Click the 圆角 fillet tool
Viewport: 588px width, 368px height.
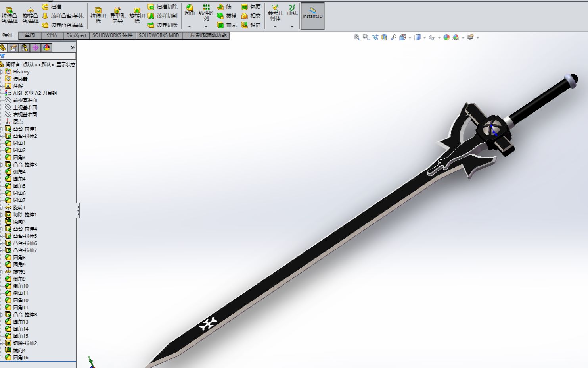pyautogui.click(x=190, y=11)
